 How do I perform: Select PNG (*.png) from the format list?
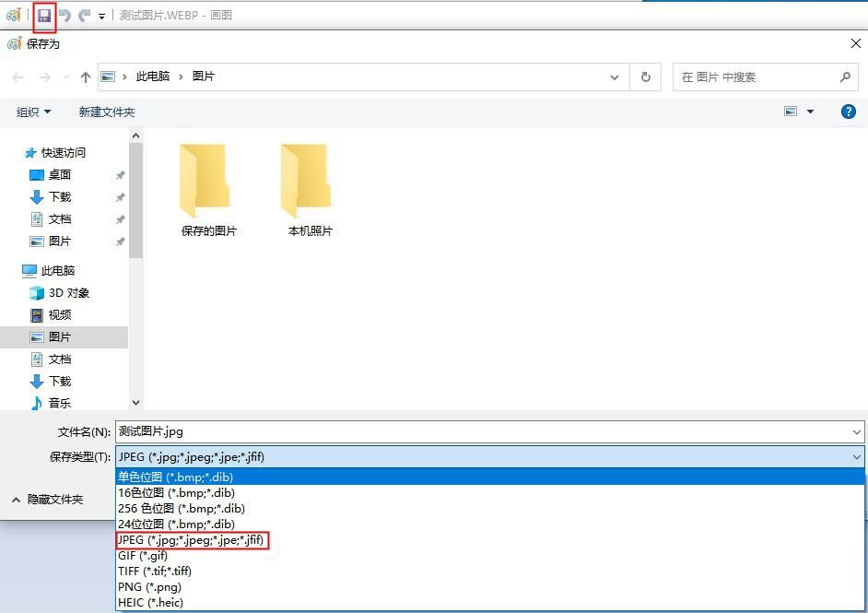150,586
